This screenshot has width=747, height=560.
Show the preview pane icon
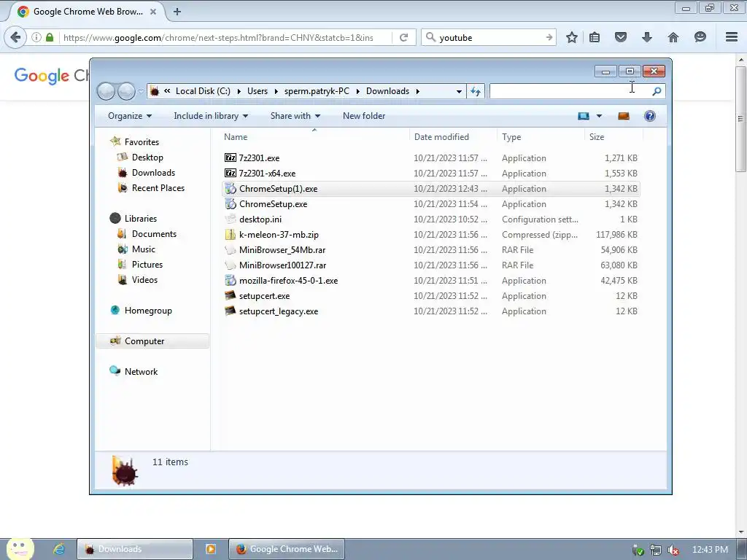623,116
